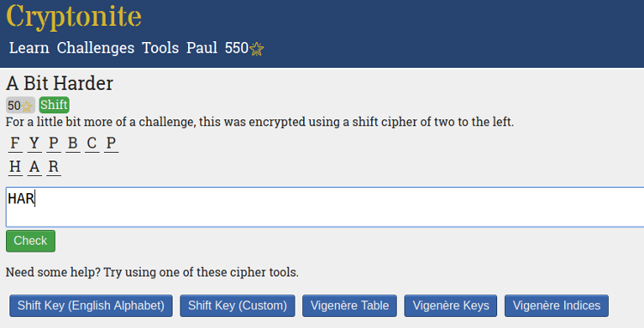Open the Vigenère Indices tool

pos(556,306)
